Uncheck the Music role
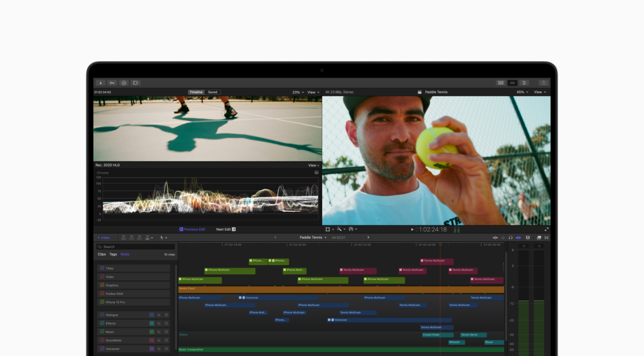The height and width of the screenshot is (356, 644). coord(103,331)
